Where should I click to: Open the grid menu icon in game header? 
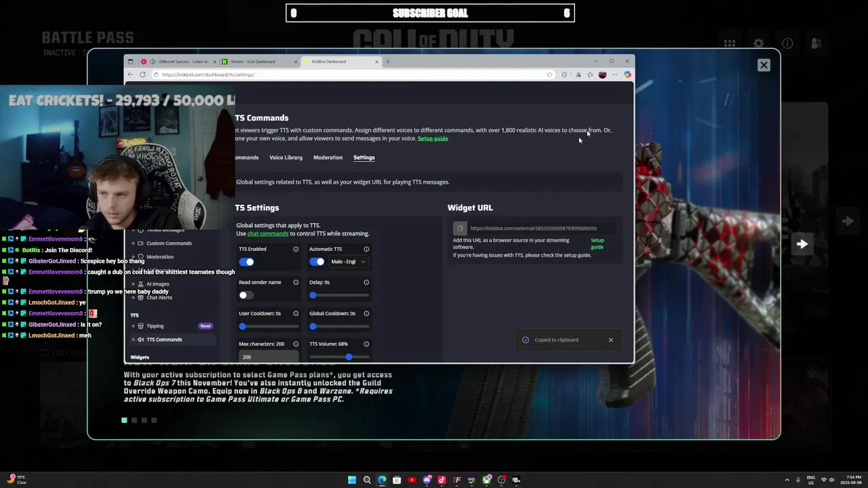[730, 43]
